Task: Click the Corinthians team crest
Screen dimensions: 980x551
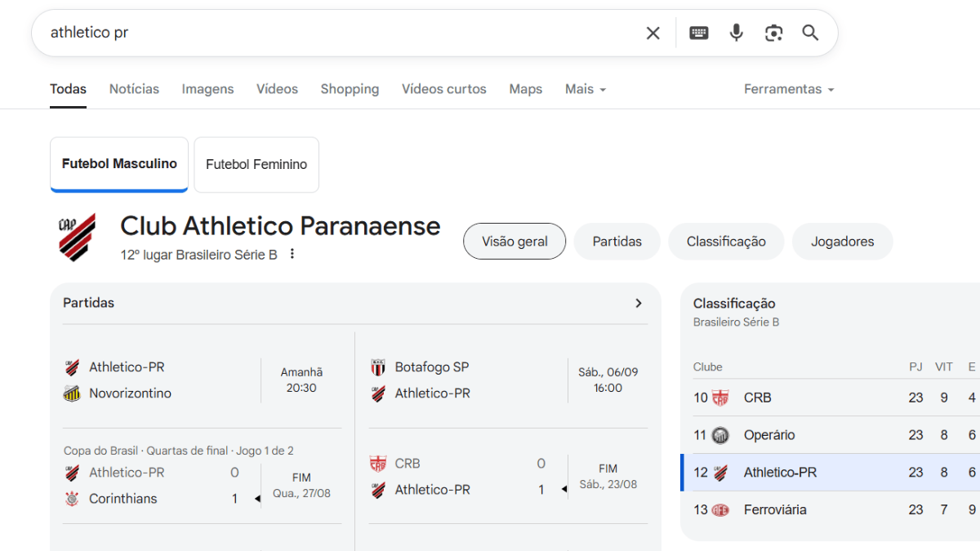Action: [72, 499]
